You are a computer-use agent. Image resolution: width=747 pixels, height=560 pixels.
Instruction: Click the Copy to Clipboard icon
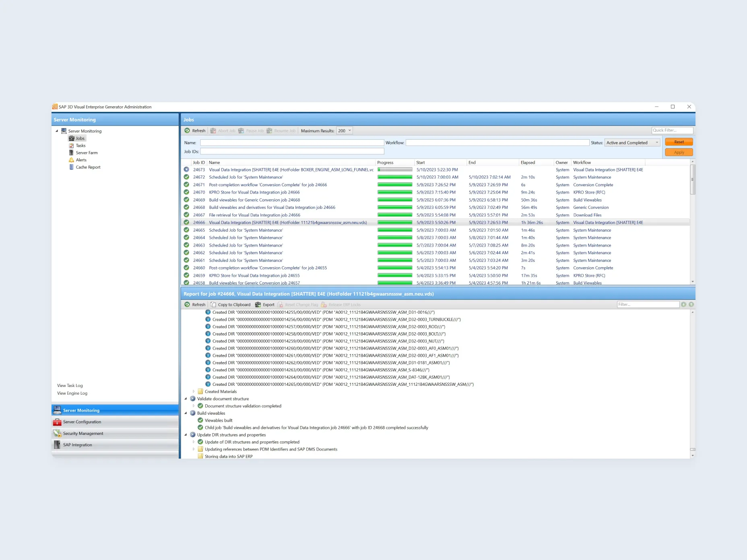(213, 305)
